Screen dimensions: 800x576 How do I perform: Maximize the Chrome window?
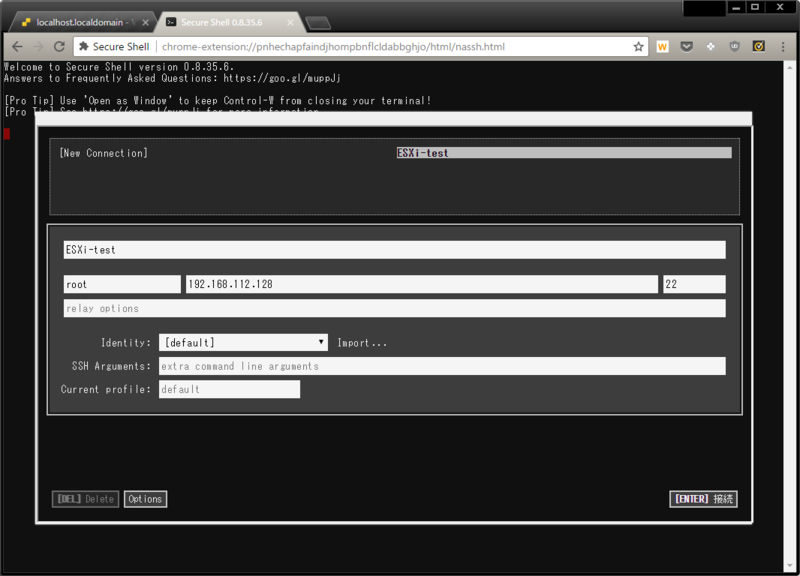click(x=755, y=8)
